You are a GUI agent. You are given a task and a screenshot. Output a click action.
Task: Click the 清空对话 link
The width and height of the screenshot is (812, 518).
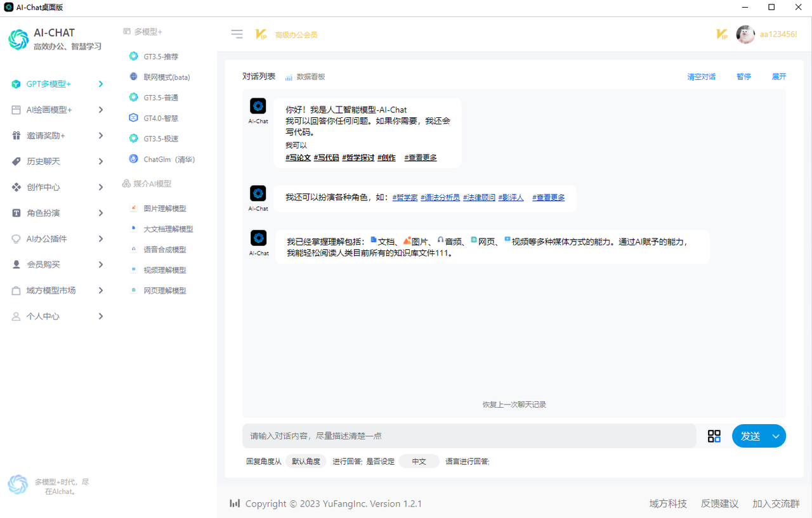pyautogui.click(x=701, y=77)
